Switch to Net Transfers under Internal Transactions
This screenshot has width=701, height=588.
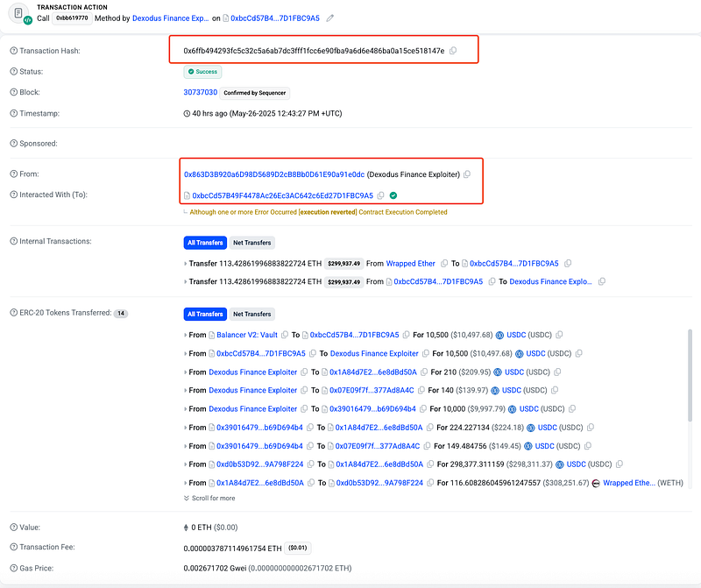pyautogui.click(x=251, y=242)
